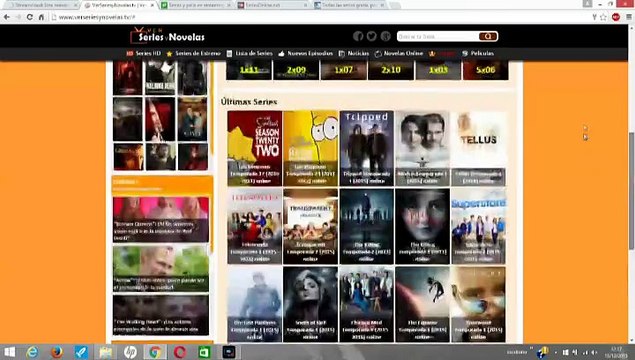Click the orange search magnifier button
The width and height of the screenshot is (635, 360).
488,36
